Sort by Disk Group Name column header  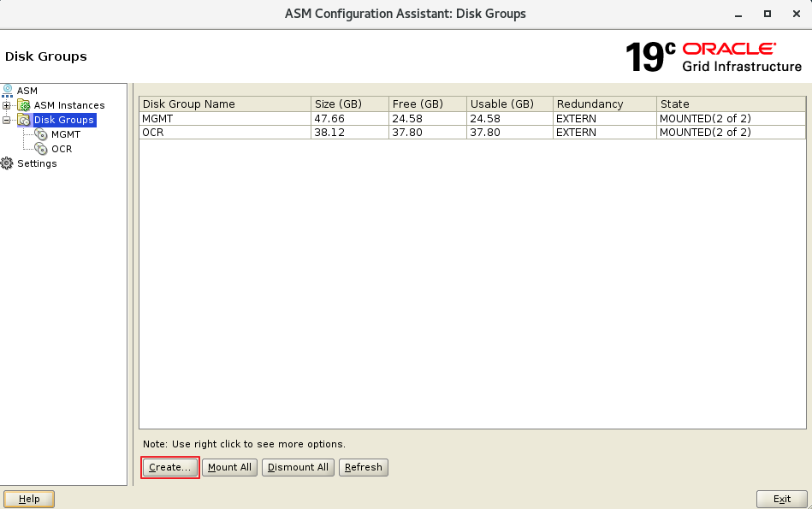coord(225,104)
